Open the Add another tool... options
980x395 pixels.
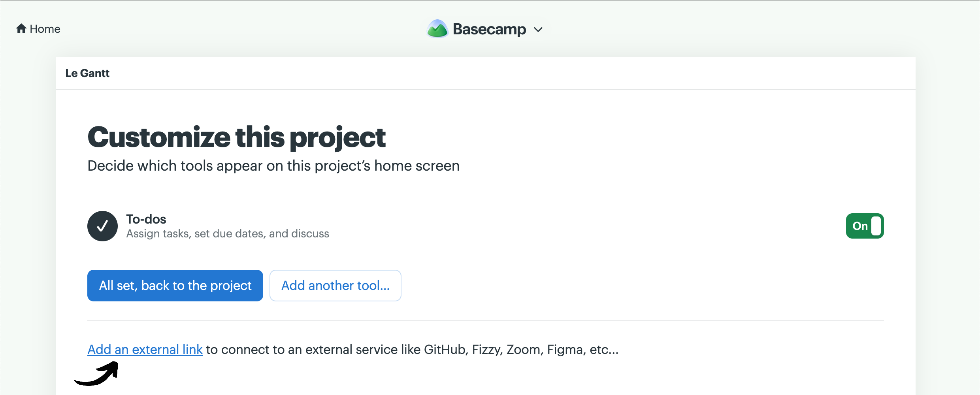pyautogui.click(x=335, y=286)
